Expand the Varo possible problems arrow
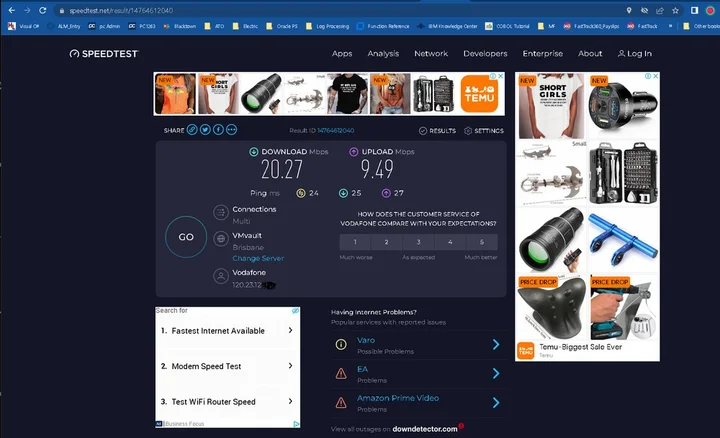 pos(495,345)
